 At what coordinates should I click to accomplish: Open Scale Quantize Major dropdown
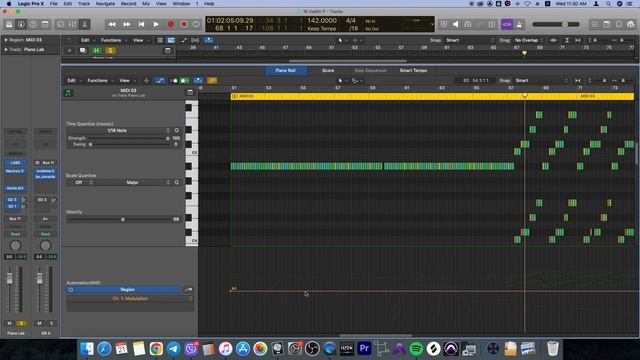pos(133,182)
